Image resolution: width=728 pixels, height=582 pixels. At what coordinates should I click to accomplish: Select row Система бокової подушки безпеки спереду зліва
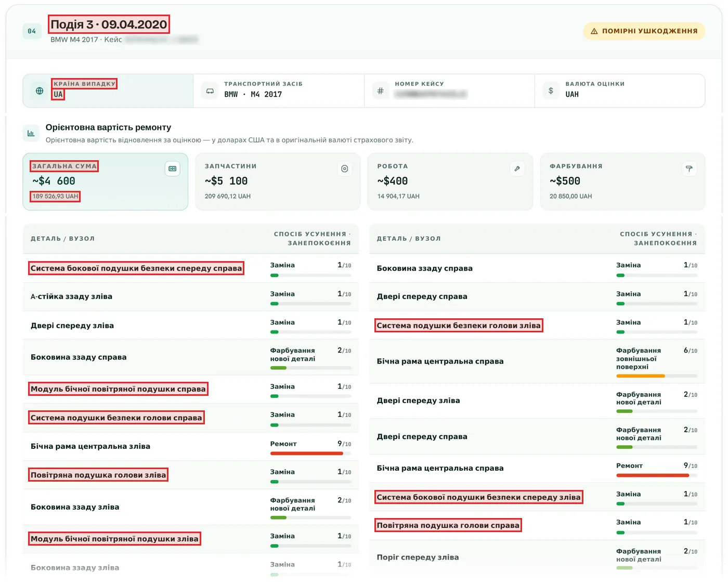point(537,497)
